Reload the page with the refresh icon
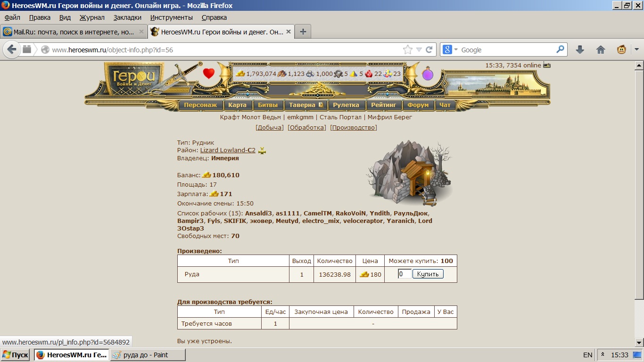Image resolution: width=644 pixels, height=362 pixels. pos(429,49)
